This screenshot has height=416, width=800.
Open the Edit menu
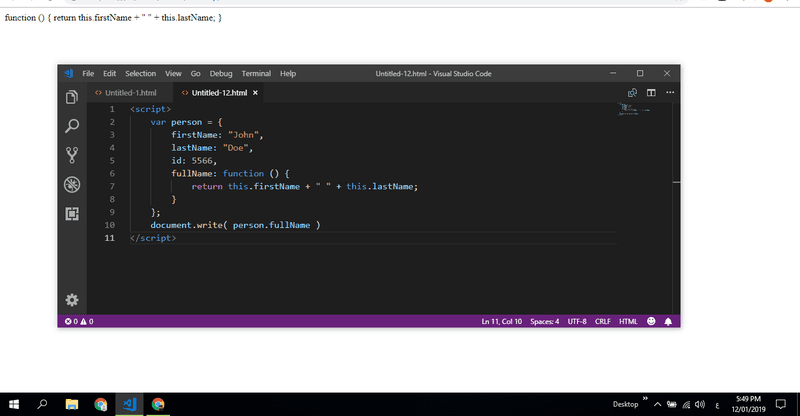point(109,74)
